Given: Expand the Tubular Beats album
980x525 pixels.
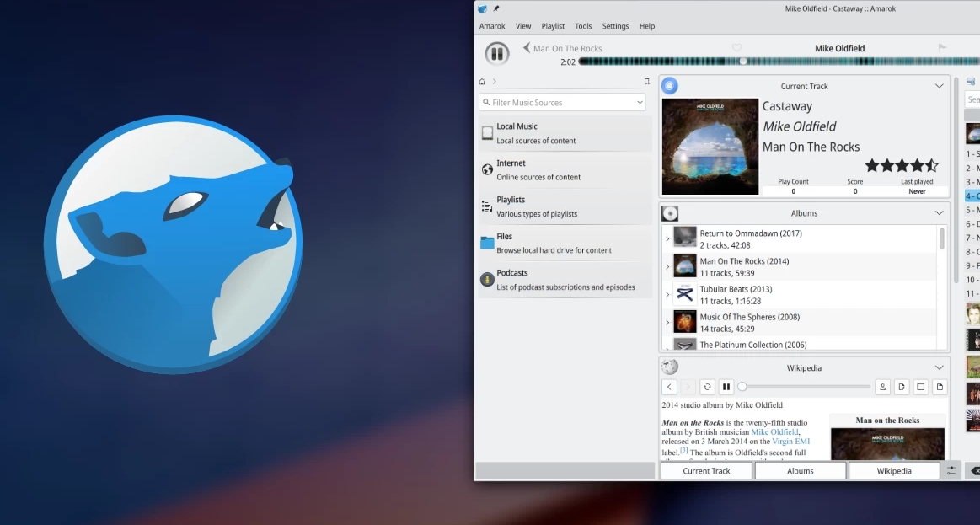Looking at the screenshot, I should click(x=667, y=294).
